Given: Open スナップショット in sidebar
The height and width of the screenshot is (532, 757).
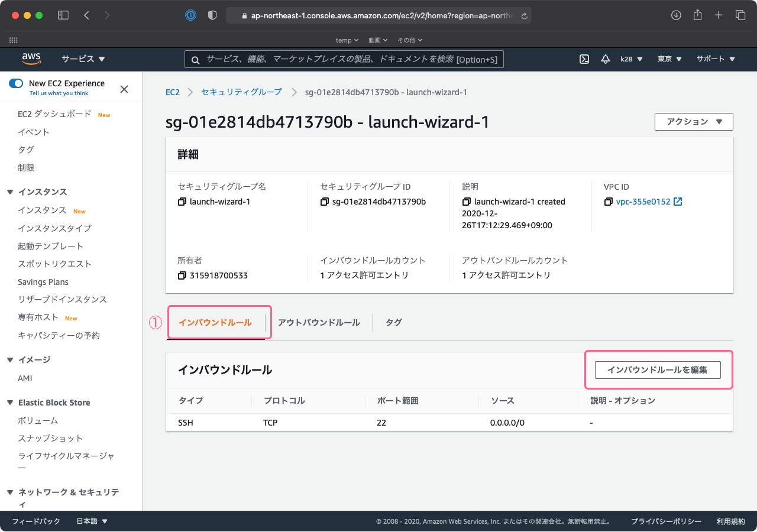Looking at the screenshot, I should pos(50,438).
